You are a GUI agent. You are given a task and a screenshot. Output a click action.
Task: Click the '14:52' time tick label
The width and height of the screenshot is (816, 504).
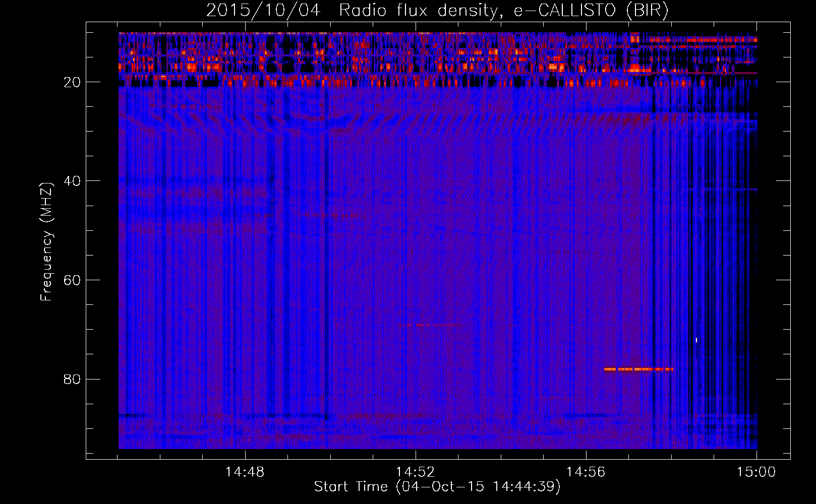[415, 472]
